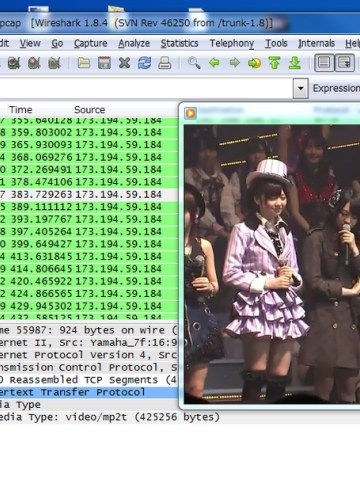Click the Expression button
Image resolution: width=360 pixels, height=480 pixels.
pyautogui.click(x=336, y=88)
